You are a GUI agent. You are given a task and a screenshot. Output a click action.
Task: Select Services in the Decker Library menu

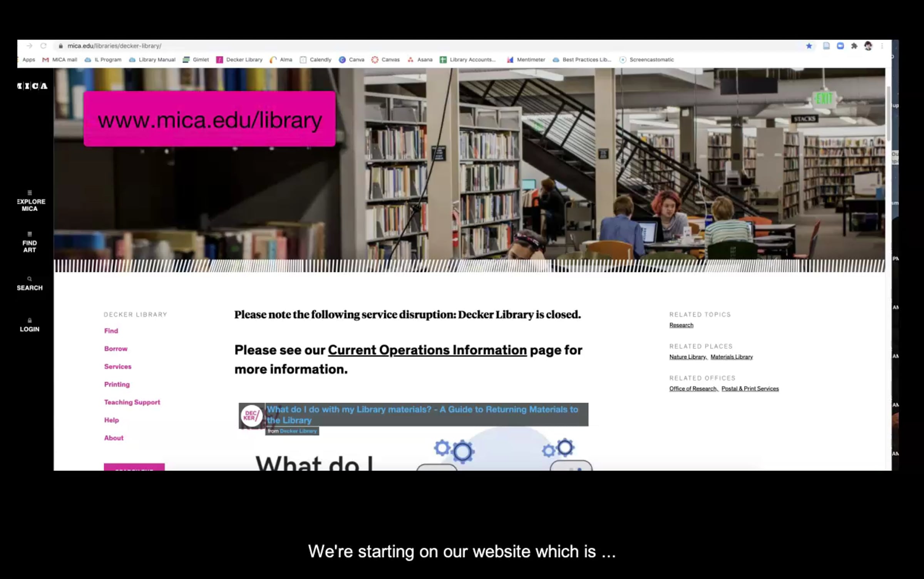coord(118,366)
